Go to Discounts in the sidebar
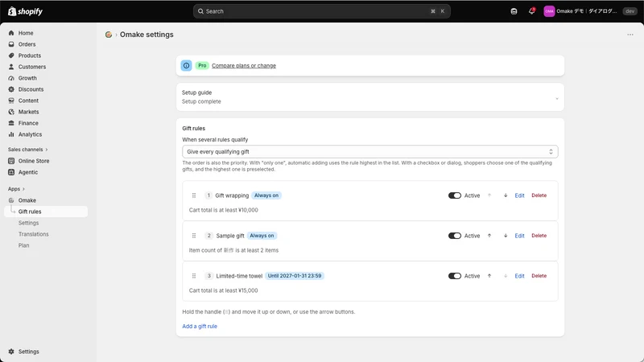 31,89
